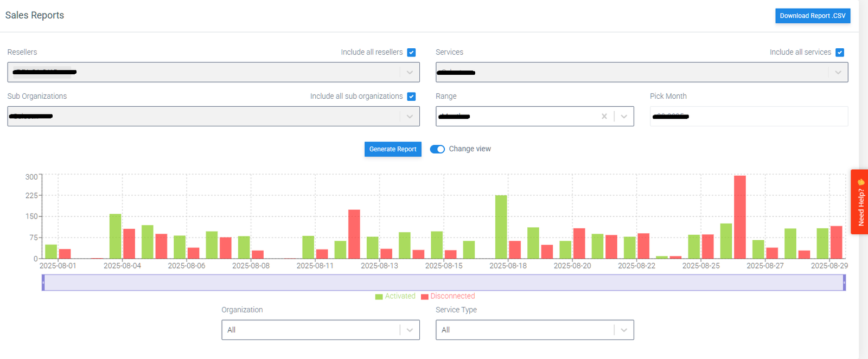
Task: Click the left handle of chart range slider
Action: (x=43, y=283)
